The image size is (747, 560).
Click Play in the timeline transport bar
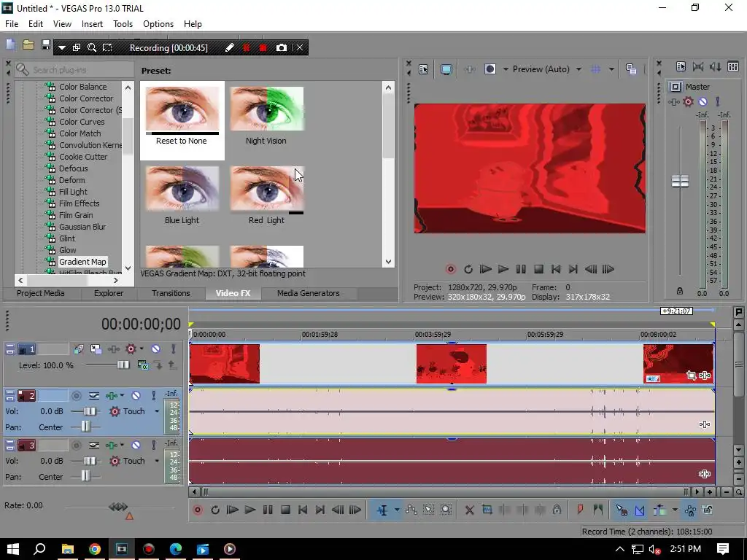pos(249,510)
